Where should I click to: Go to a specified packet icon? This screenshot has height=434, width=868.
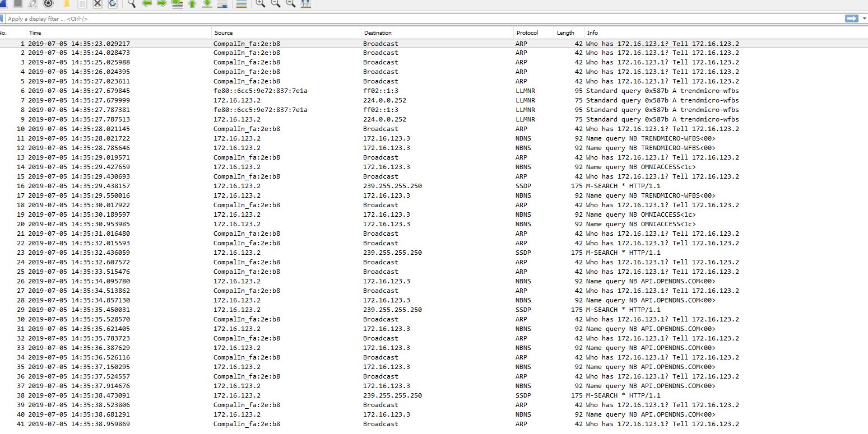click(x=177, y=3)
